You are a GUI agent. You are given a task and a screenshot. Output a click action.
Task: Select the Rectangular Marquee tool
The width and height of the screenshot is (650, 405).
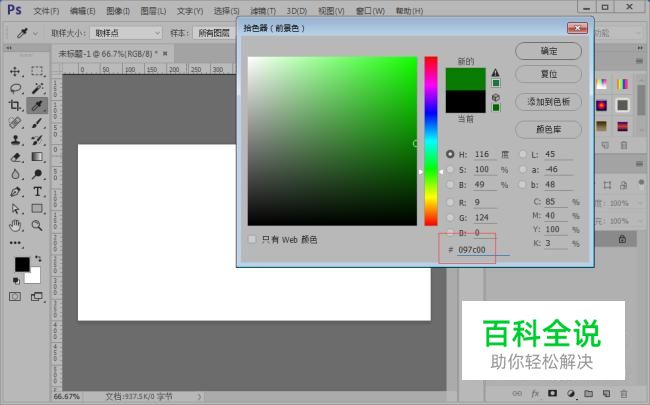coord(37,71)
